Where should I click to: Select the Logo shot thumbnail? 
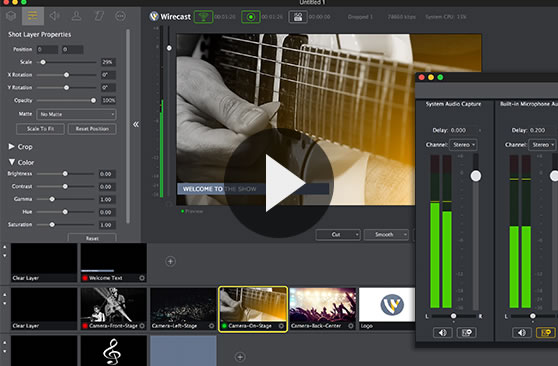click(x=387, y=309)
